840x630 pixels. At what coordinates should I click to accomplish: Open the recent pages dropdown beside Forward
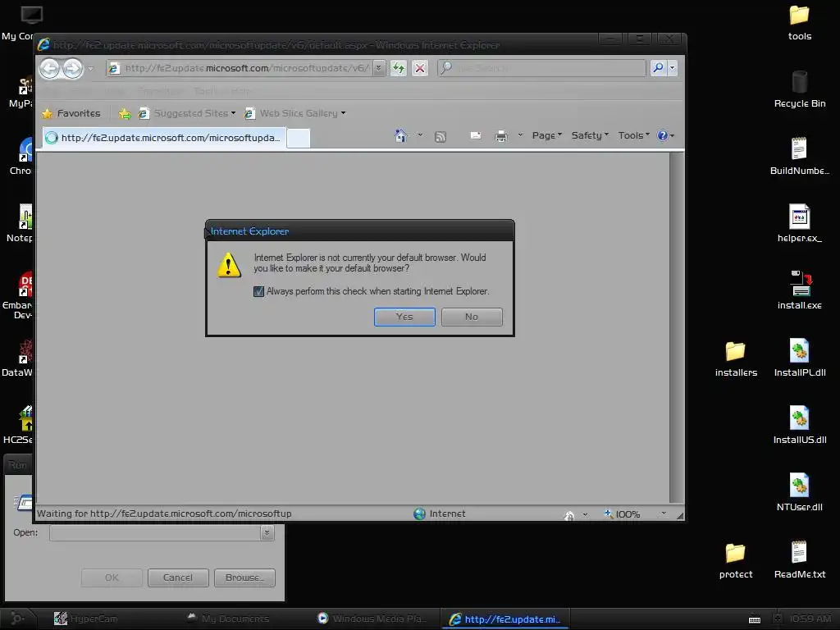pyautogui.click(x=90, y=69)
